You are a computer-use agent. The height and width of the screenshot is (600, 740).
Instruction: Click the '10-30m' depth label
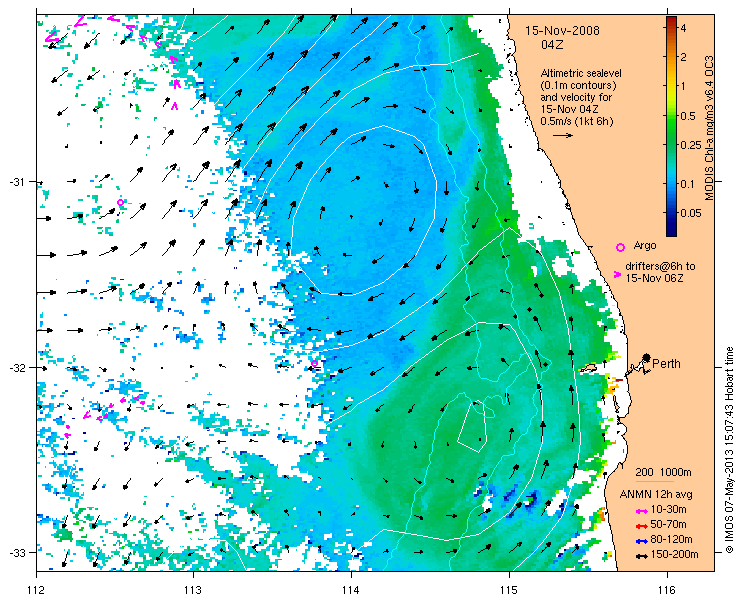(668, 510)
